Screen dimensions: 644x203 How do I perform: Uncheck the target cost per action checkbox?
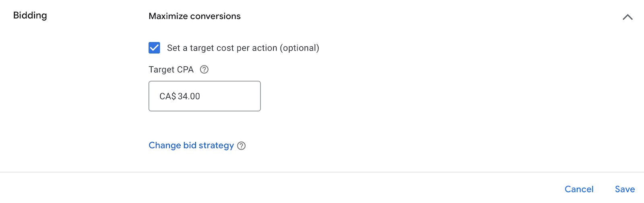(154, 48)
